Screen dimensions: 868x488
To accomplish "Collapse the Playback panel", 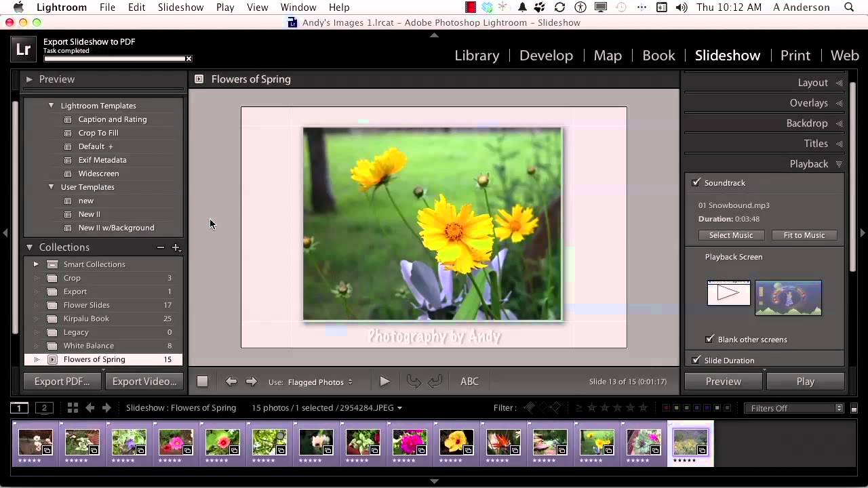I will point(839,164).
